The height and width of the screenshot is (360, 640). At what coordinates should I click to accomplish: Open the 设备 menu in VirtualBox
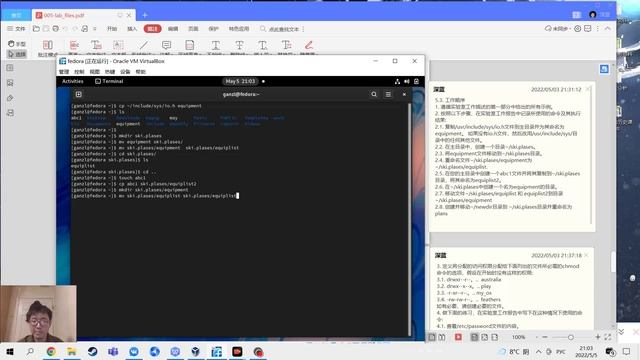(x=125, y=72)
